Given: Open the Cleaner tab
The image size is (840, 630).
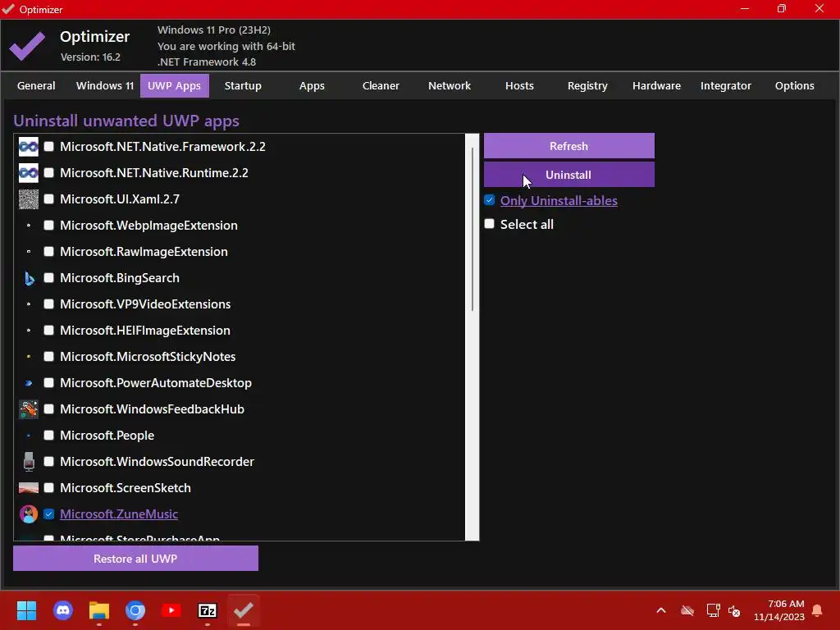Looking at the screenshot, I should (x=381, y=85).
